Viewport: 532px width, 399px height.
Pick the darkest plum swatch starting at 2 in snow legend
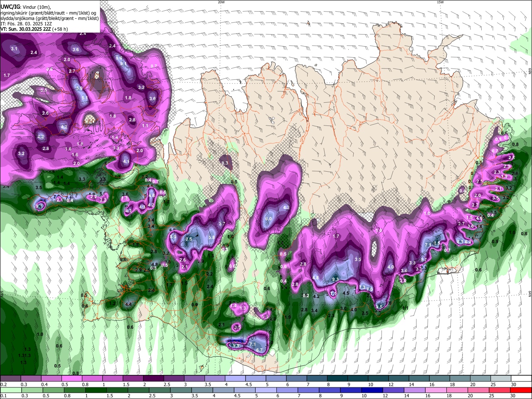(x=153, y=379)
